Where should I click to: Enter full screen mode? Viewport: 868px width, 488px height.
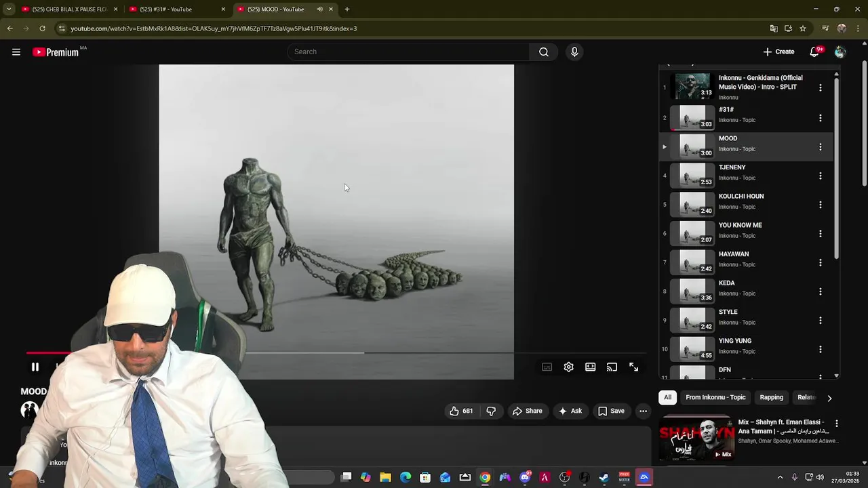click(x=633, y=367)
